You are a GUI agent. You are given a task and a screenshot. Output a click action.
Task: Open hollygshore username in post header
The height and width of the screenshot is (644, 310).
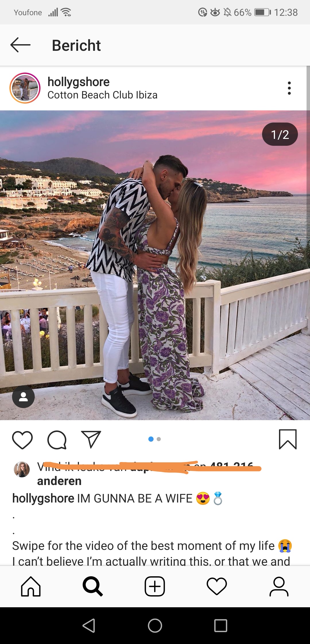(79, 82)
